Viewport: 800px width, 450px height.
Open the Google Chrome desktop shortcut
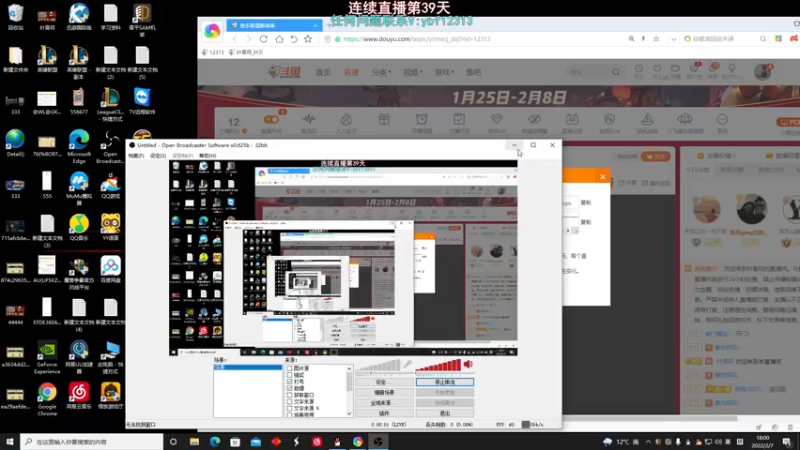[x=47, y=399]
